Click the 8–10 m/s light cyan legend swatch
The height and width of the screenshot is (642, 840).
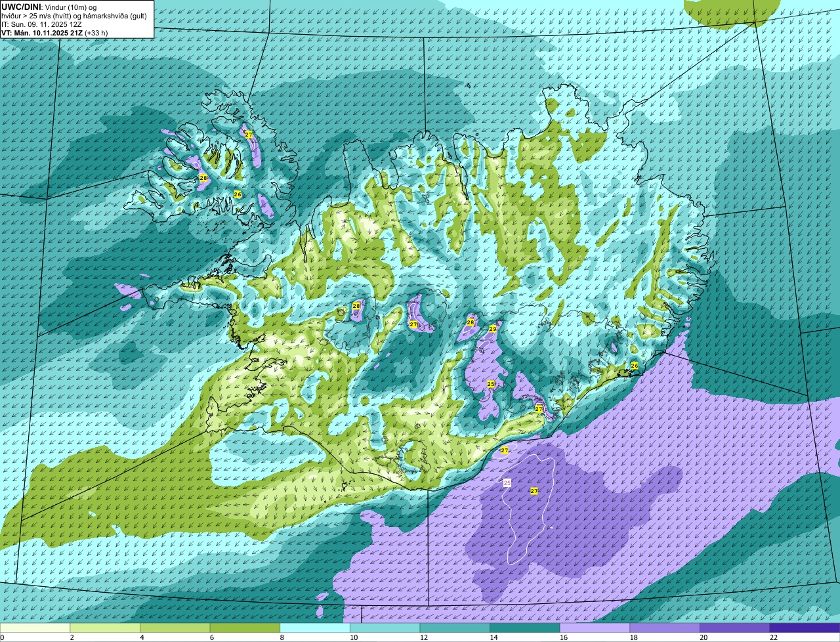tap(315, 628)
